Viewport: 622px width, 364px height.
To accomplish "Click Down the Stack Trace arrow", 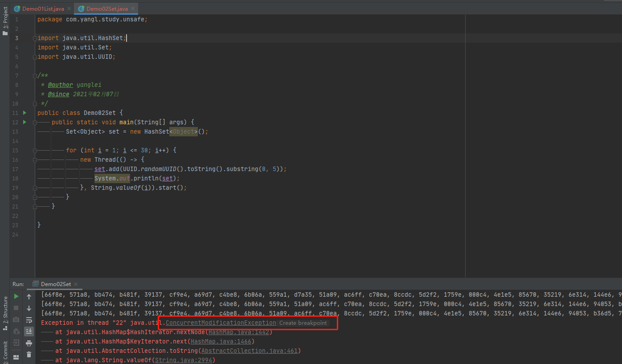I will 29,308.
